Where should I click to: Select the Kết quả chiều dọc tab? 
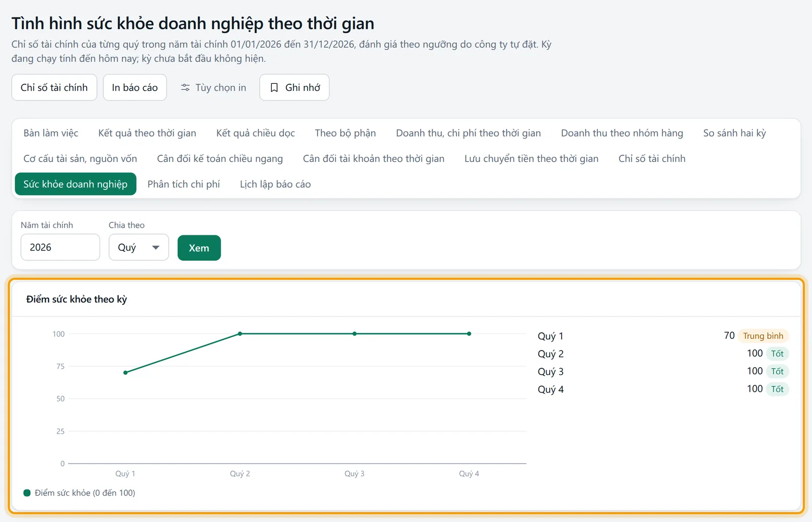pyautogui.click(x=255, y=133)
